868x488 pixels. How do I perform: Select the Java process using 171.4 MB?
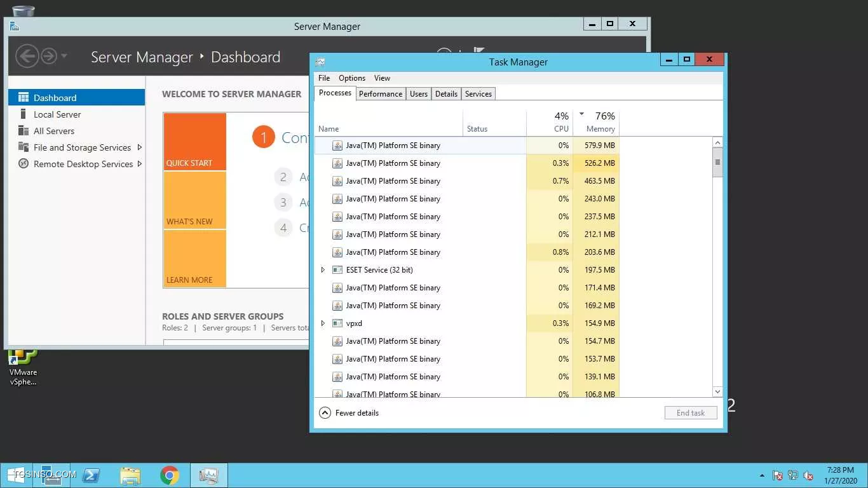[467, 288]
